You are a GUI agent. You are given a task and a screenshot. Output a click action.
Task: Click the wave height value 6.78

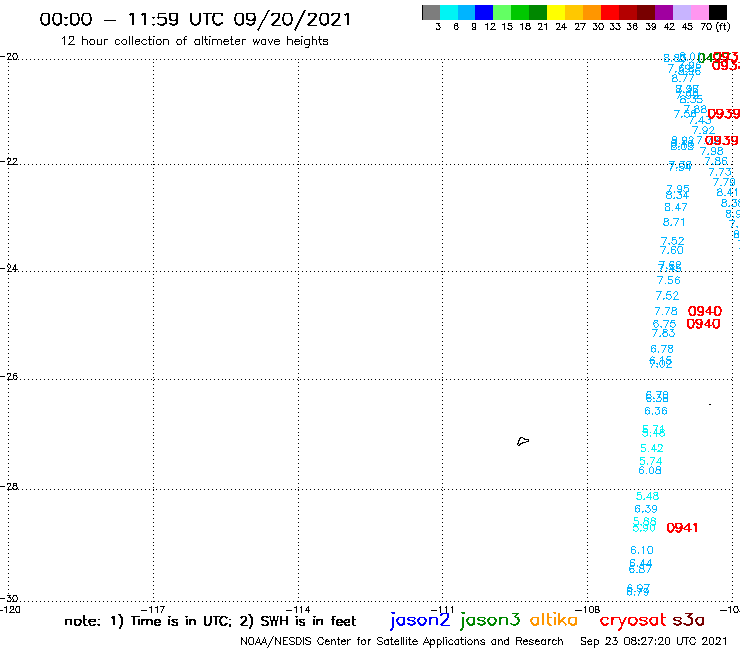click(662, 349)
